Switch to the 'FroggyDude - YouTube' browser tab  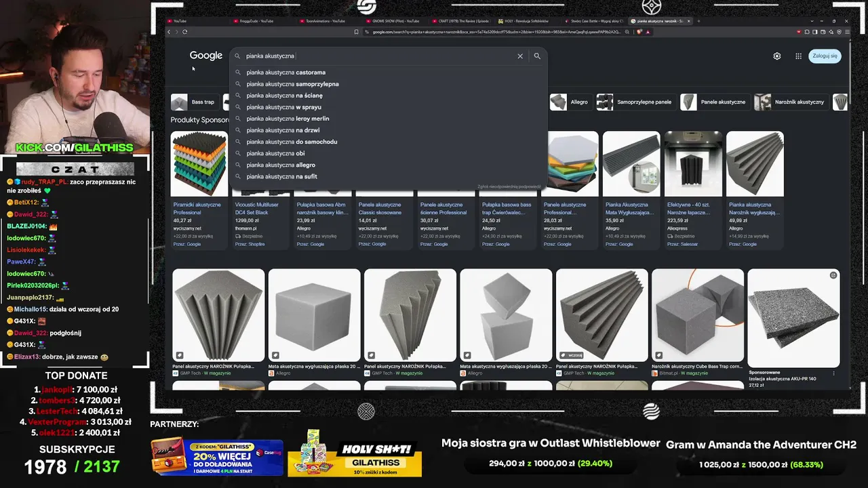point(256,21)
